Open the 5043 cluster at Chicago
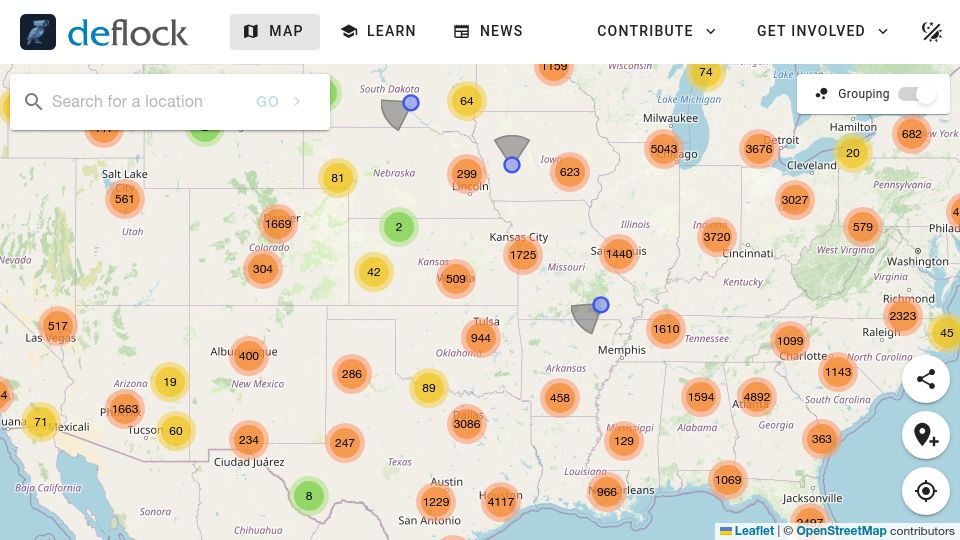The height and width of the screenshot is (540, 960). pos(664,149)
